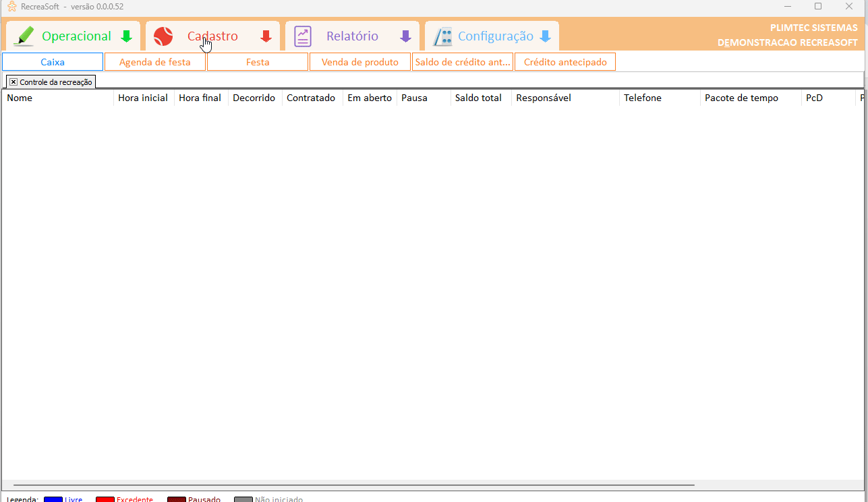Image resolution: width=868 pixels, height=502 pixels.
Task: Expand Relatório menu with purple arrow
Action: [405, 36]
